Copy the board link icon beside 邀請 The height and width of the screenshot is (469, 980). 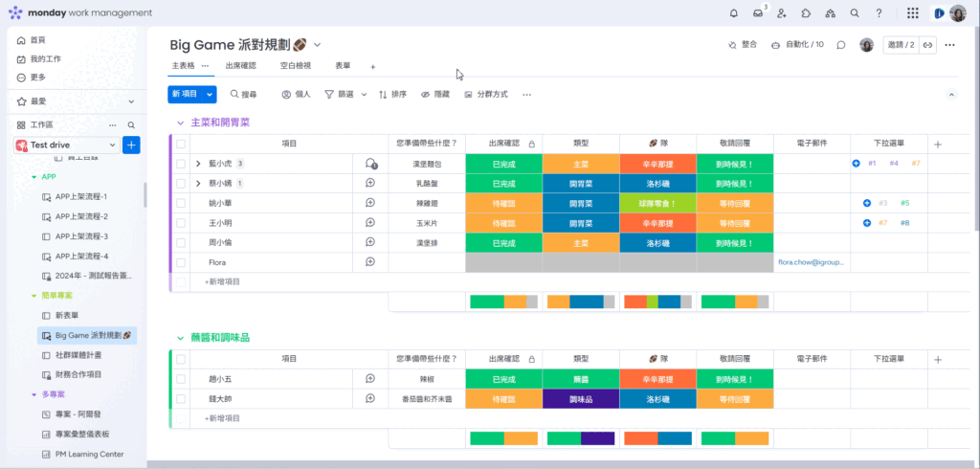928,45
